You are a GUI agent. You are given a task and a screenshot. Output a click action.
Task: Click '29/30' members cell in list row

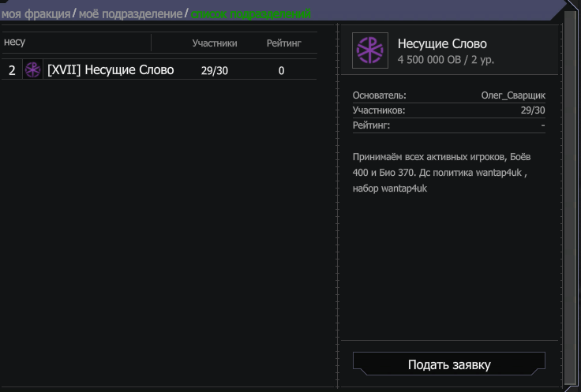215,70
